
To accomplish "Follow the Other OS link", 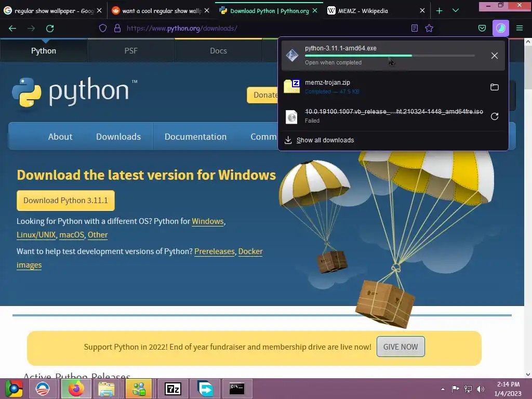I will 98,235.
